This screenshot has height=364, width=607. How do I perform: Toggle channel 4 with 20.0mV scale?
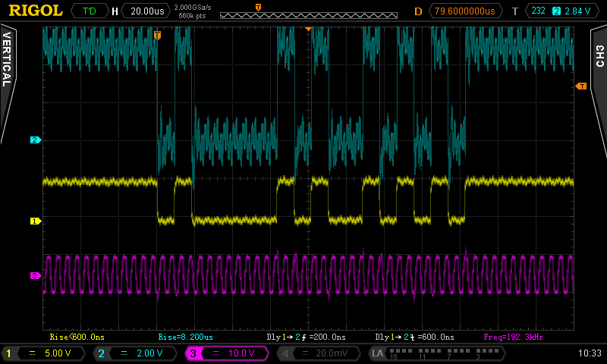pyautogui.click(x=317, y=353)
